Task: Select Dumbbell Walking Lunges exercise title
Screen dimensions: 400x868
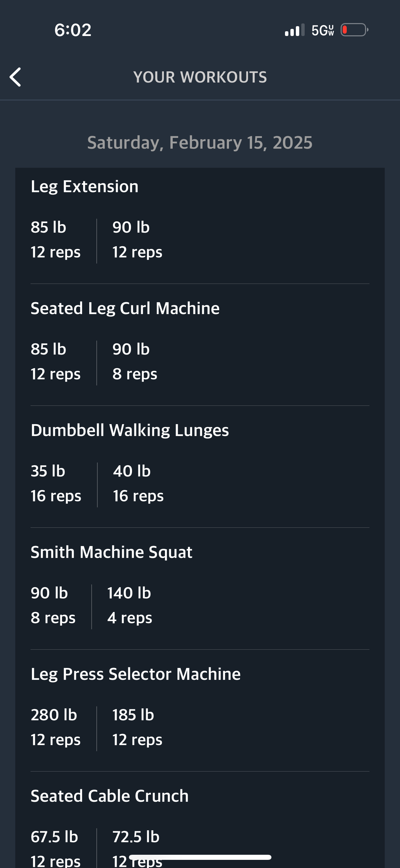Action: [130, 430]
